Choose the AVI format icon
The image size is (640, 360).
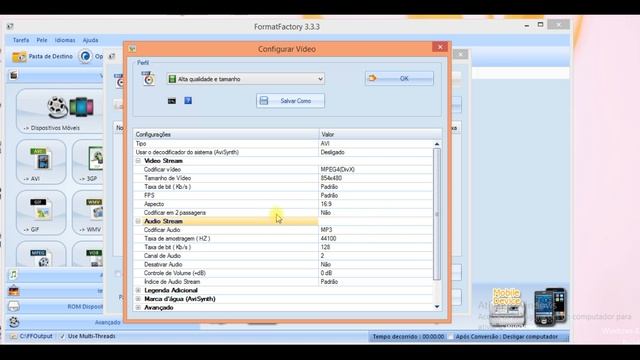coord(41,159)
